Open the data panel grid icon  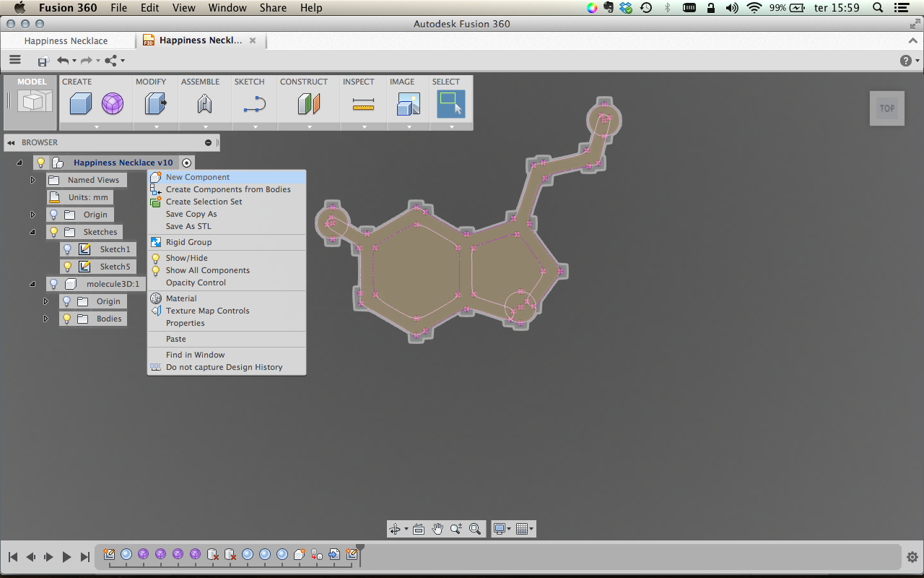pos(15,60)
